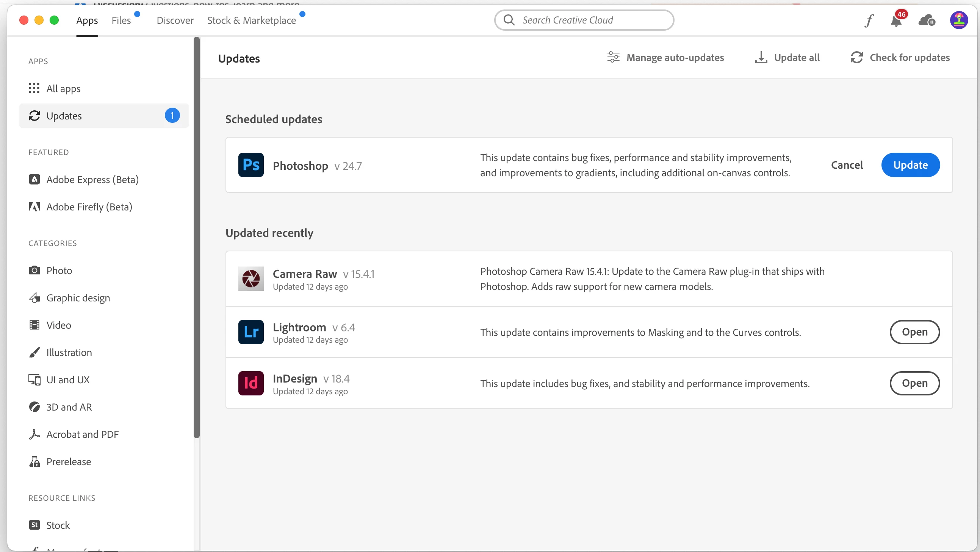Switch to the Files tab
Image resolution: width=980 pixels, height=552 pixels.
pyautogui.click(x=121, y=20)
